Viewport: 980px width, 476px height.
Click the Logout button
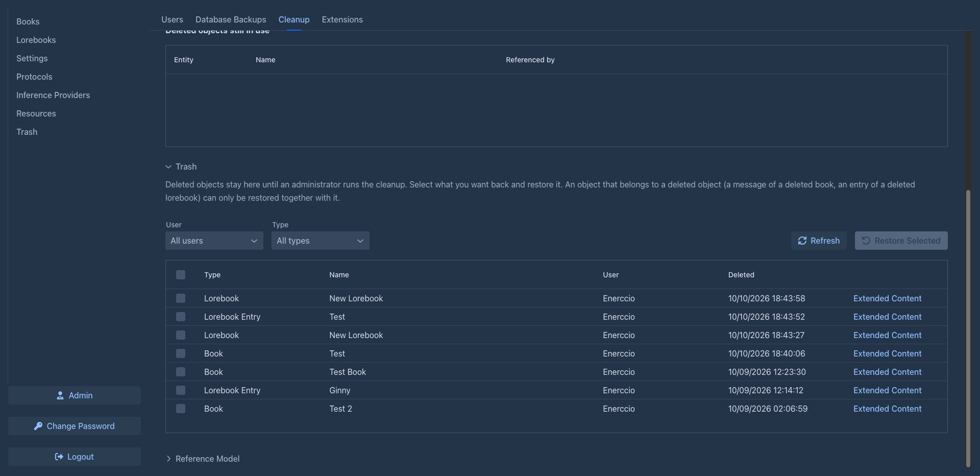tap(75, 457)
